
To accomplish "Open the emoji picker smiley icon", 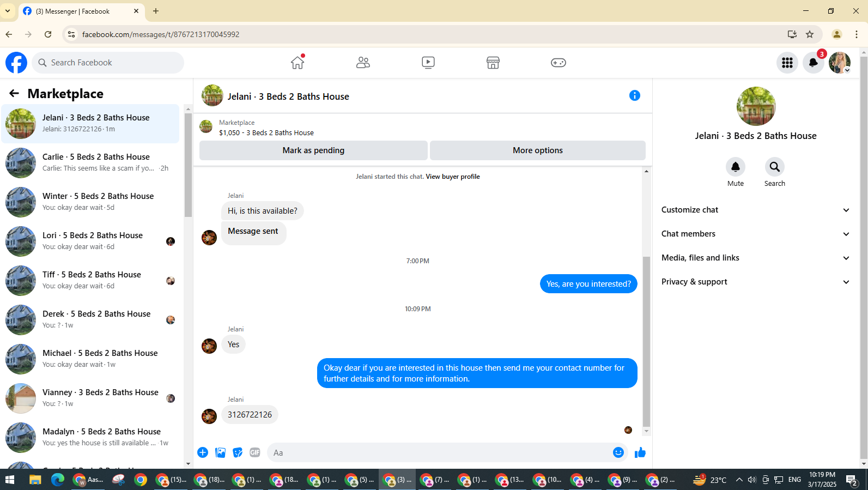I will coord(618,452).
